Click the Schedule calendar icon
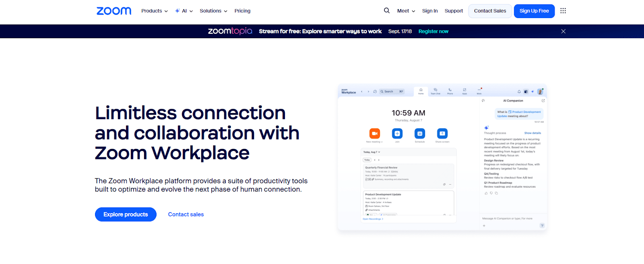Viewport: 644px width, 264px height. click(420, 133)
